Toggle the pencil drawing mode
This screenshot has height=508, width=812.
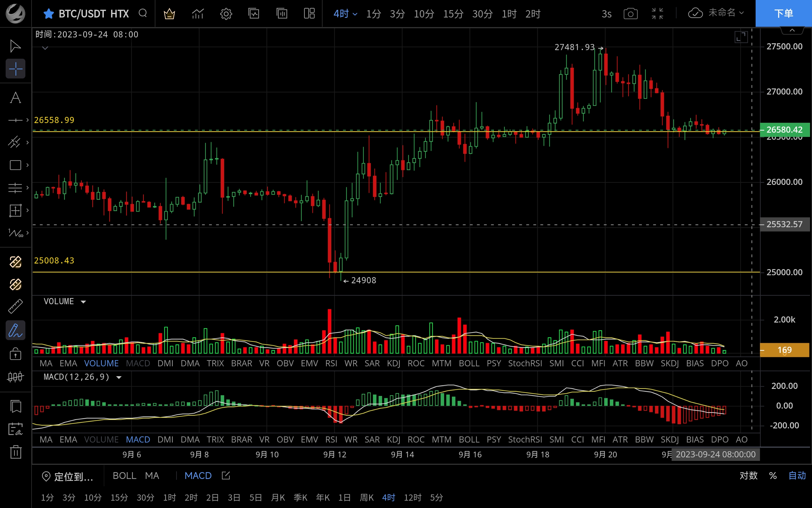point(16,330)
